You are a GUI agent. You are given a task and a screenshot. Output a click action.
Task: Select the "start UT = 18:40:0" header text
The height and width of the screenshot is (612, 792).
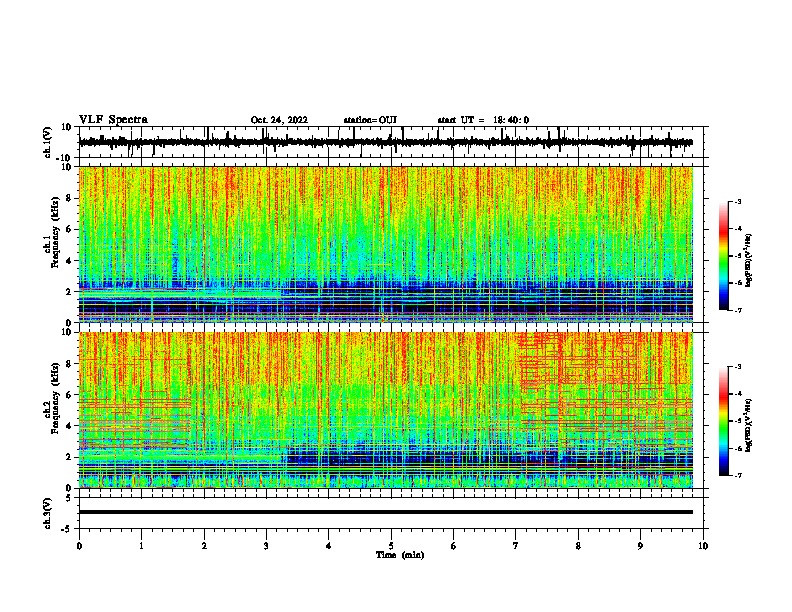point(483,120)
